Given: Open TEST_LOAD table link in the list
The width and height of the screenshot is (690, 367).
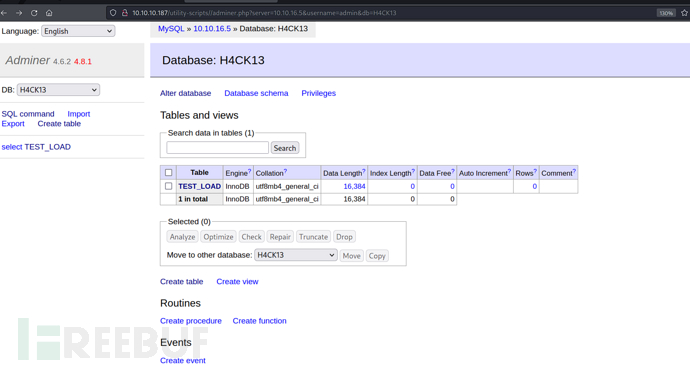Looking at the screenshot, I should pos(199,187).
